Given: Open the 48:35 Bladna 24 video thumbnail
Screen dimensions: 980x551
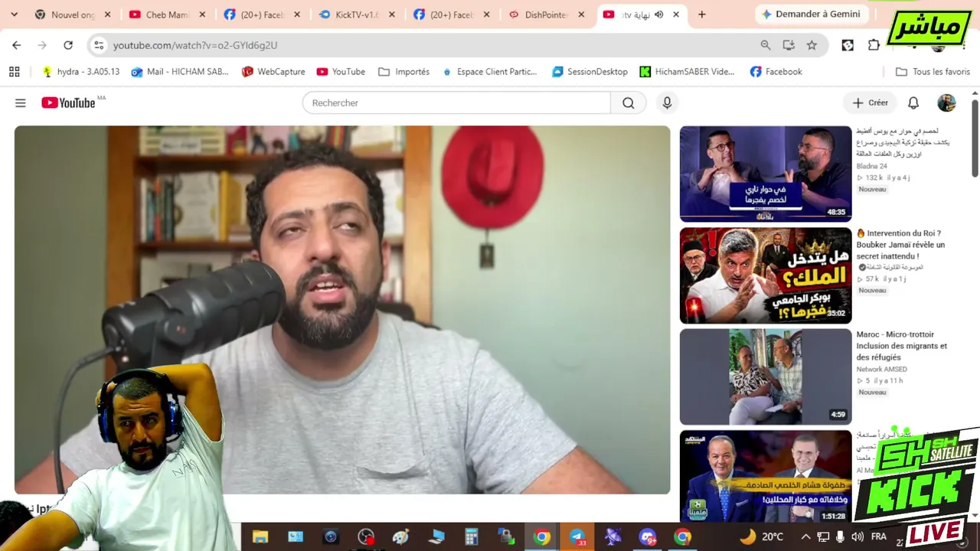Looking at the screenshot, I should (766, 174).
